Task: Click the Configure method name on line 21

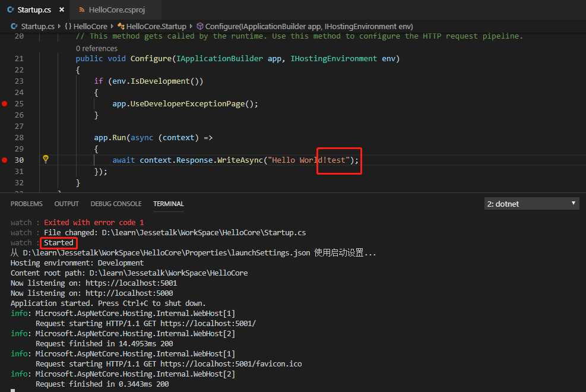Action: (x=151, y=59)
